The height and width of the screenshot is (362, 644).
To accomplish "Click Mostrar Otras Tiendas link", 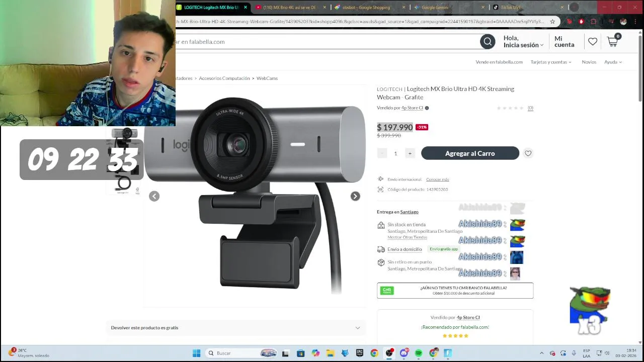I will click(407, 237).
